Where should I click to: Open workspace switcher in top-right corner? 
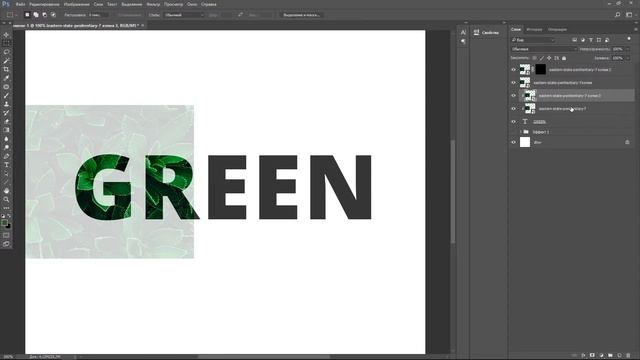coord(629,15)
